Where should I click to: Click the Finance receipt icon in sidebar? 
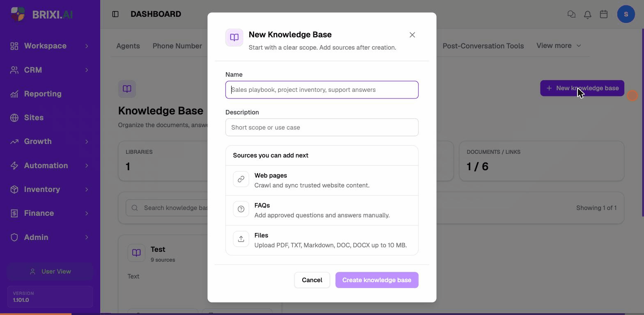tap(14, 213)
